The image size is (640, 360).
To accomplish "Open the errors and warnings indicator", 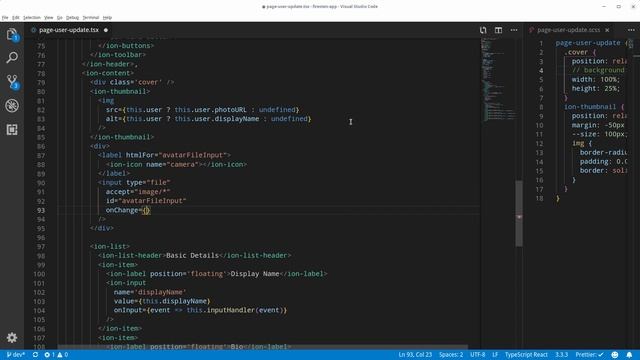I will click(x=56, y=355).
